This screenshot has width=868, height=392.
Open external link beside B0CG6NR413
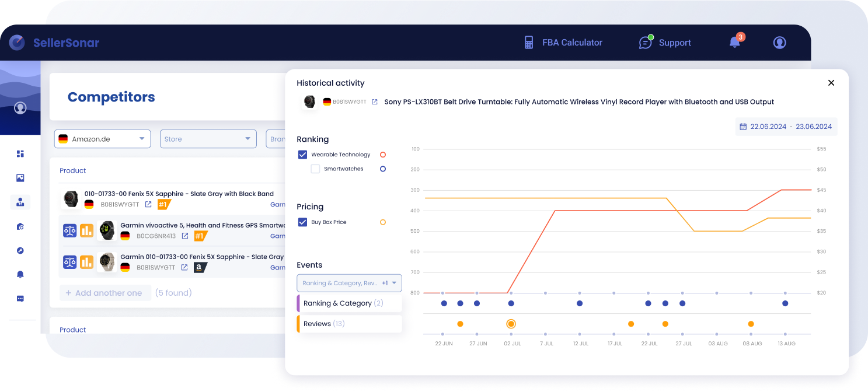[x=185, y=236]
